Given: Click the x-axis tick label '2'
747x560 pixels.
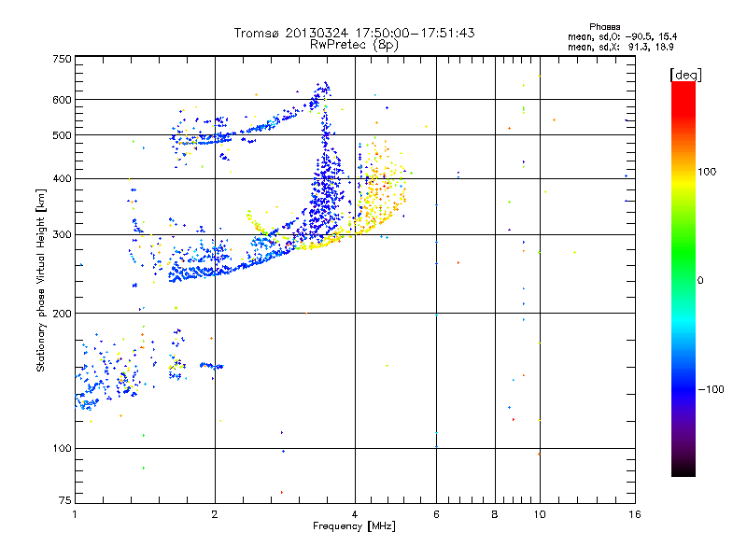Looking at the screenshot, I should [215, 514].
